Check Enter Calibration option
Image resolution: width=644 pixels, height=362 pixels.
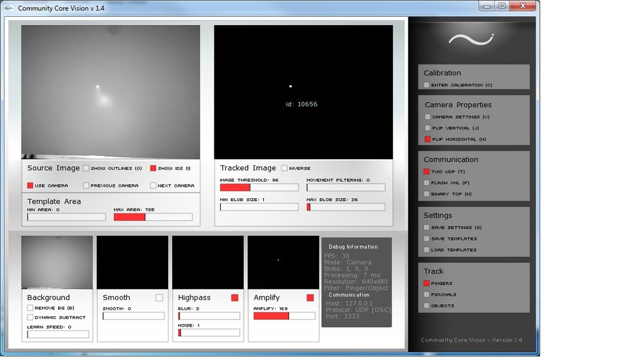tap(426, 85)
